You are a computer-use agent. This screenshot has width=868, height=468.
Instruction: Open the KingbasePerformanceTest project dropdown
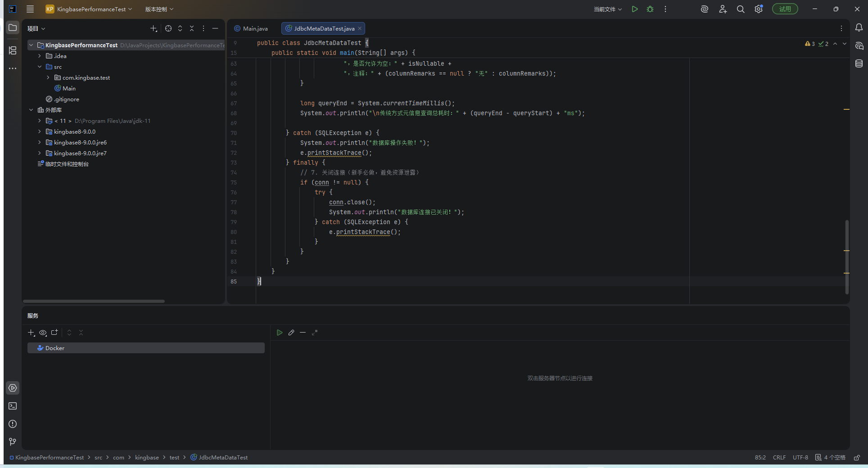tap(89, 9)
